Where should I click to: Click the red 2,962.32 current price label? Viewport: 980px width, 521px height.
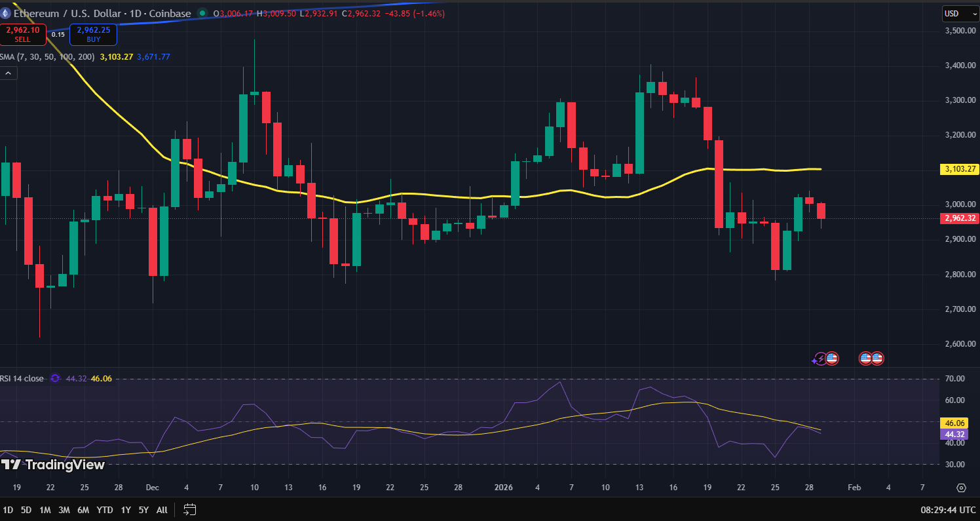960,218
